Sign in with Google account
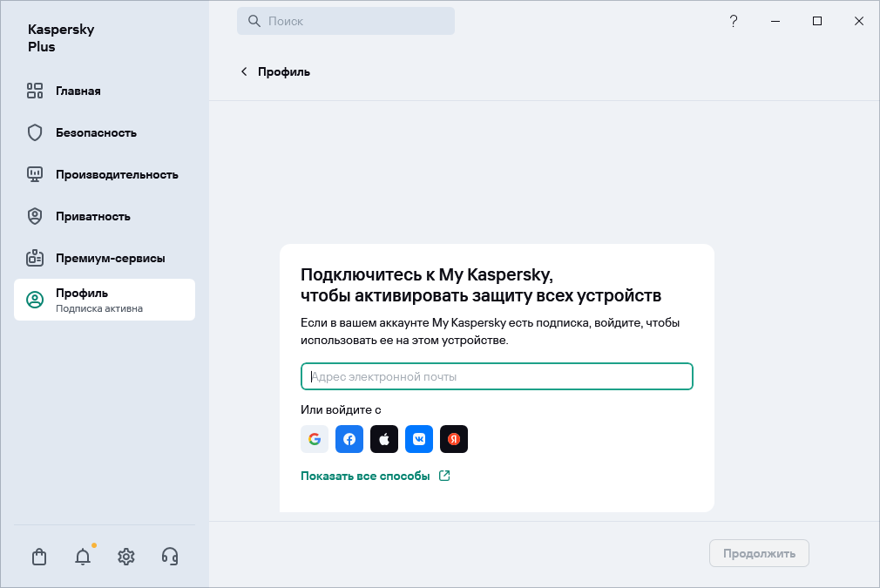Viewport: 880px width, 588px height. (315, 439)
